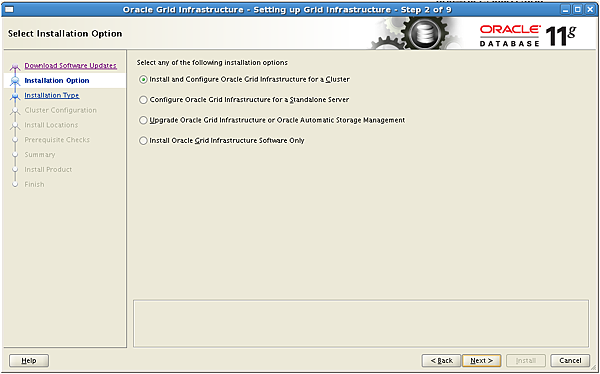Proceed with the Next button
The image size is (600, 374).
click(x=481, y=361)
